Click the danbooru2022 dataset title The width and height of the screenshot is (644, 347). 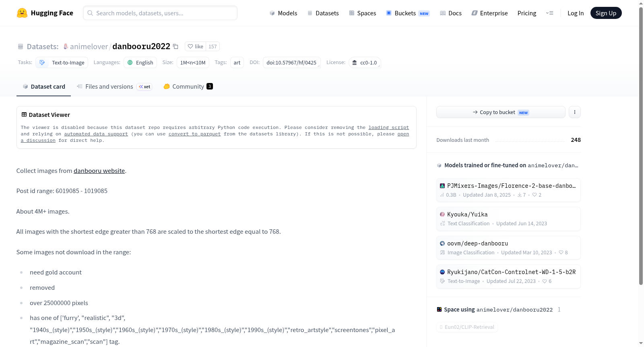141,46
